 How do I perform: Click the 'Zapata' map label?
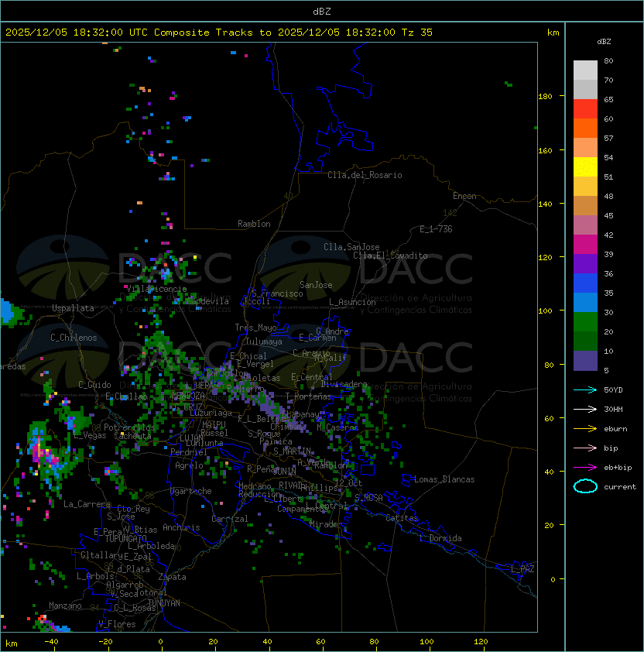point(172,577)
